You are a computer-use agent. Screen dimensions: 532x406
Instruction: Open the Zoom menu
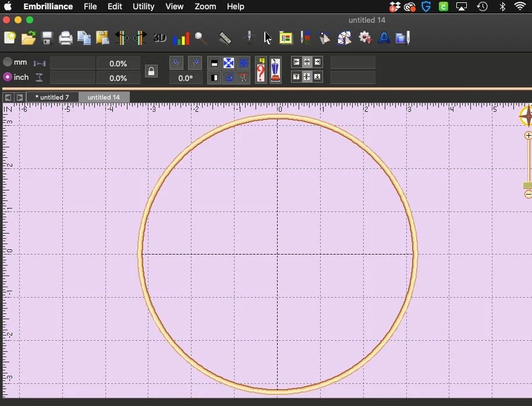(205, 6)
